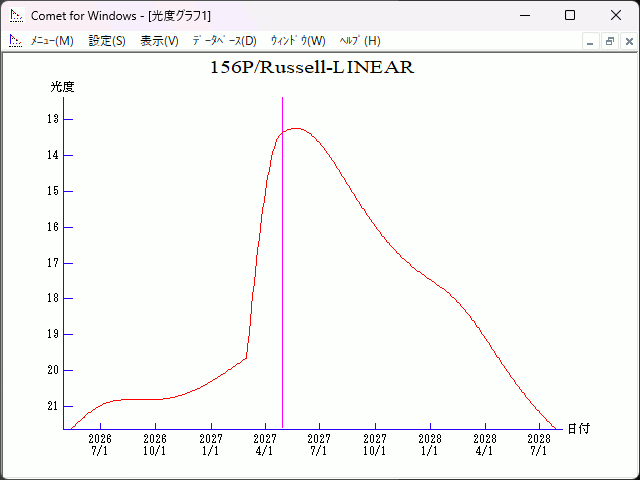The image size is (640, 480).
Task: Open the 表示(V) view menu
Action: pyautogui.click(x=159, y=41)
